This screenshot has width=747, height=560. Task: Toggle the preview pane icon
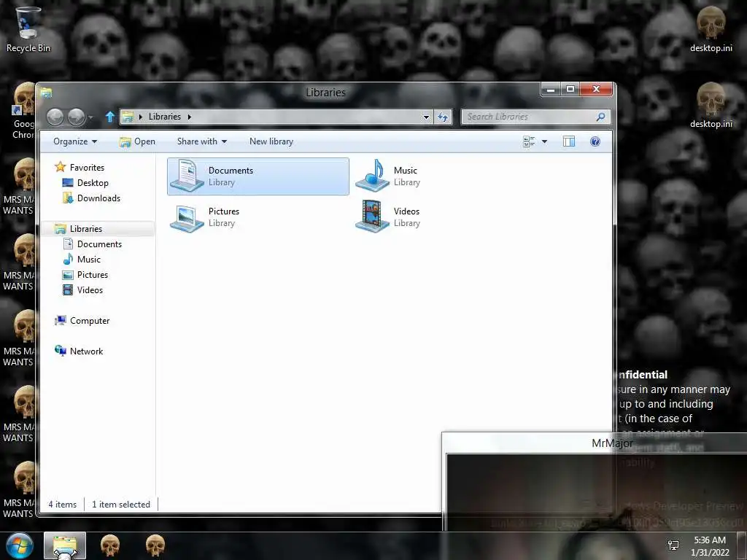pos(569,141)
